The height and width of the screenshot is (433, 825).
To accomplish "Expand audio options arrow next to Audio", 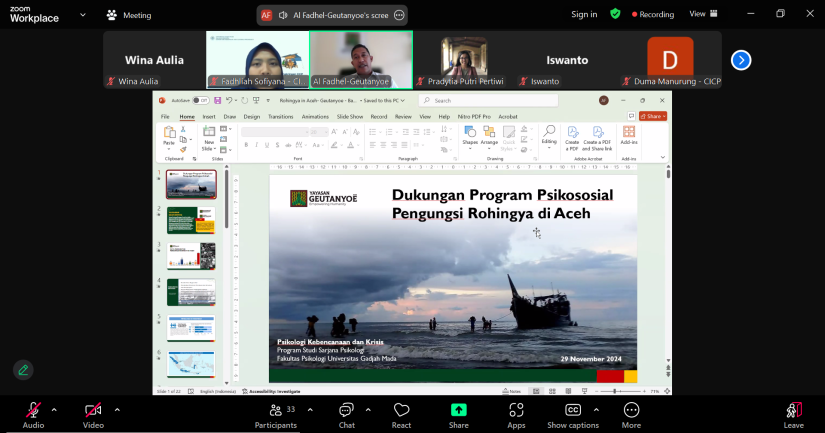I will click(54, 409).
